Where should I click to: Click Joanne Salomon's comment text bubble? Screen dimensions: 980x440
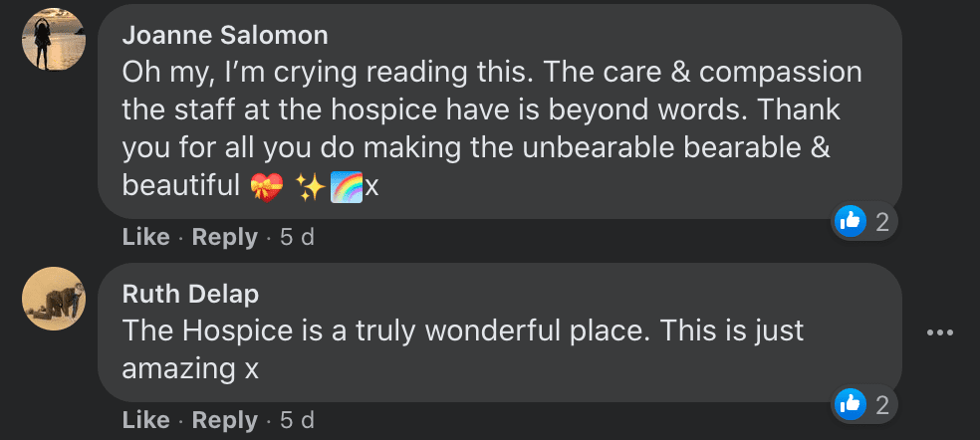click(500, 111)
